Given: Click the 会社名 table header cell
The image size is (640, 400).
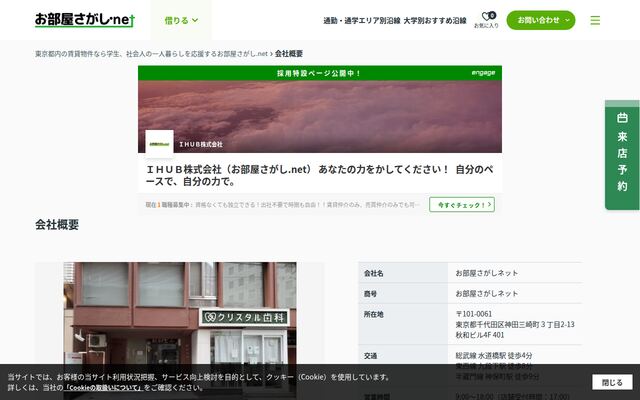Looking at the screenshot, I should click(403, 273).
